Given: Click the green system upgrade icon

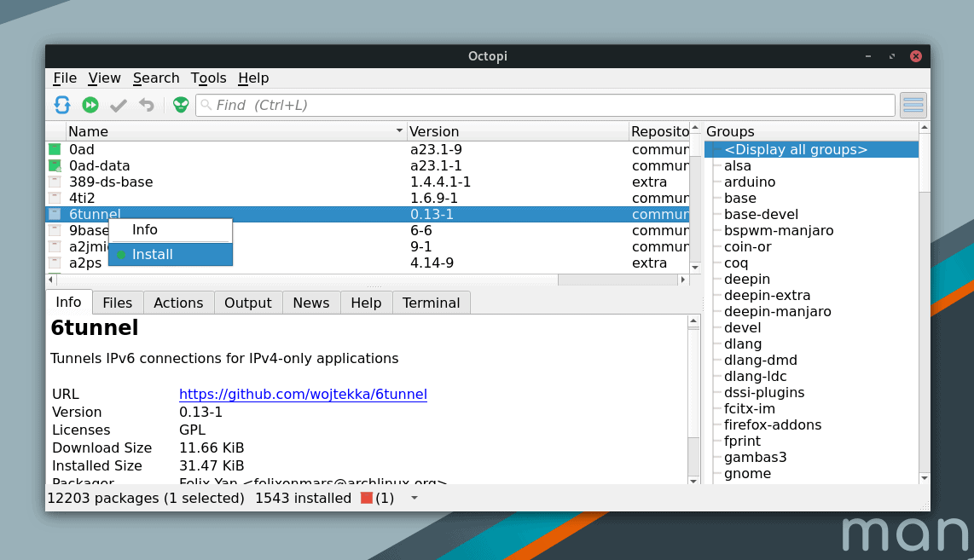Looking at the screenshot, I should (x=90, y=105).
